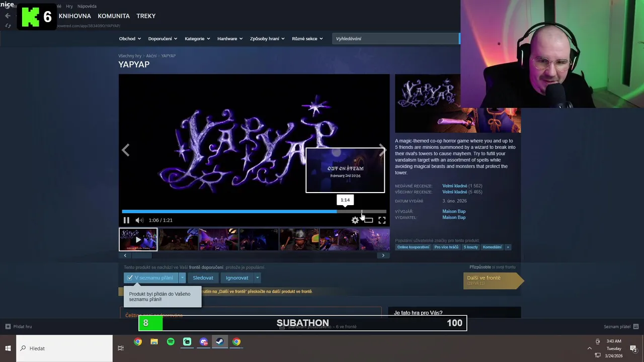Open the 'Způsoby hraní' dropdown menu
This screenshot has width=644, height=362.
[267, 39]
